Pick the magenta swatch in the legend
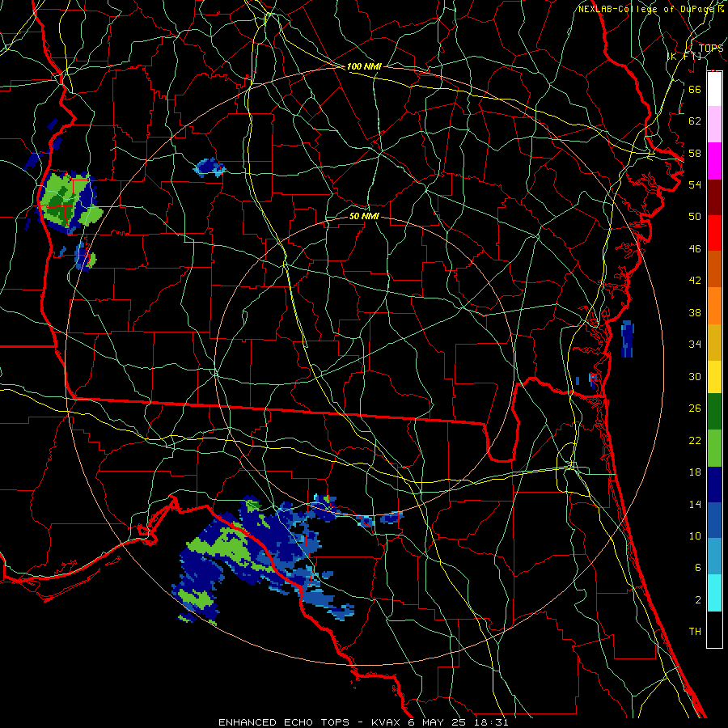Screen dimensions: 728x728 pos(714,161)
